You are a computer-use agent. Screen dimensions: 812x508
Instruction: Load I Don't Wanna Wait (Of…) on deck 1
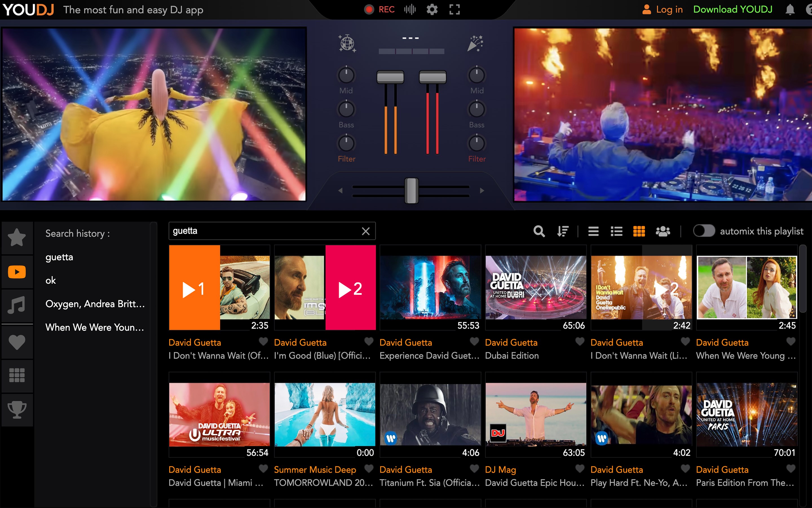195,288
